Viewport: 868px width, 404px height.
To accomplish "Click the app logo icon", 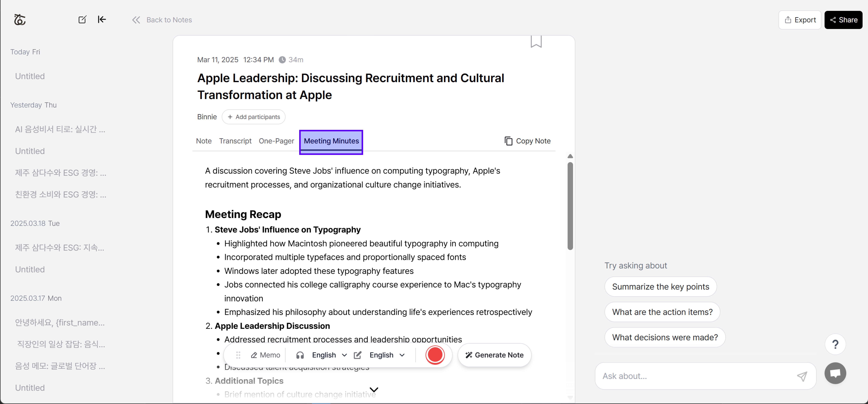I will tap(20, 20).
